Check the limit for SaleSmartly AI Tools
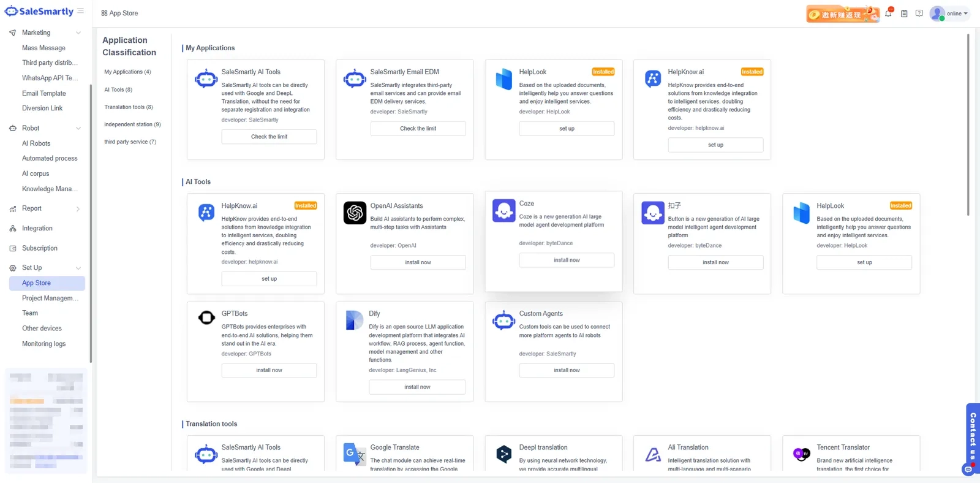The height and width of the screenshot is (483, 980). [x=269, y=137]
